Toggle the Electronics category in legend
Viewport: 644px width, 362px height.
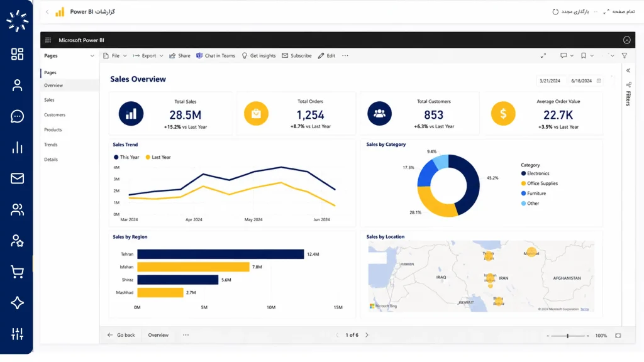535,173
